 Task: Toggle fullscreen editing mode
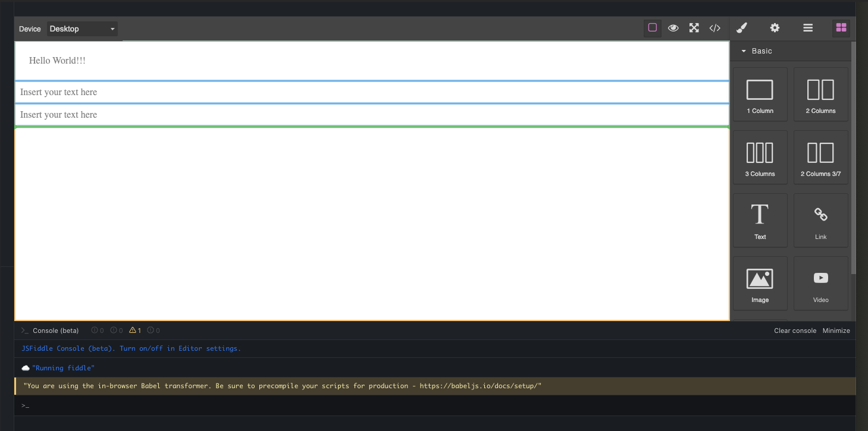(694, 27)
